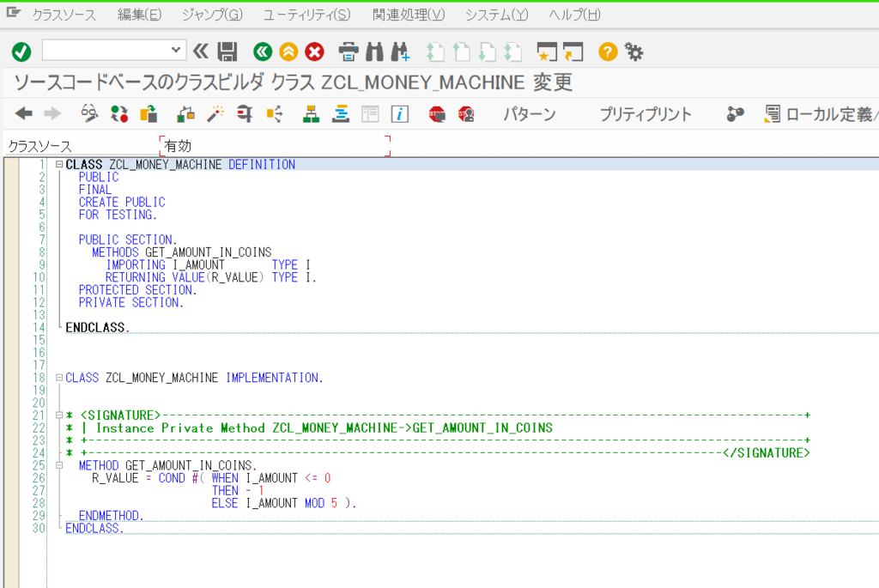
Task: Open the クラスソース menu
Action: [64, 15]
